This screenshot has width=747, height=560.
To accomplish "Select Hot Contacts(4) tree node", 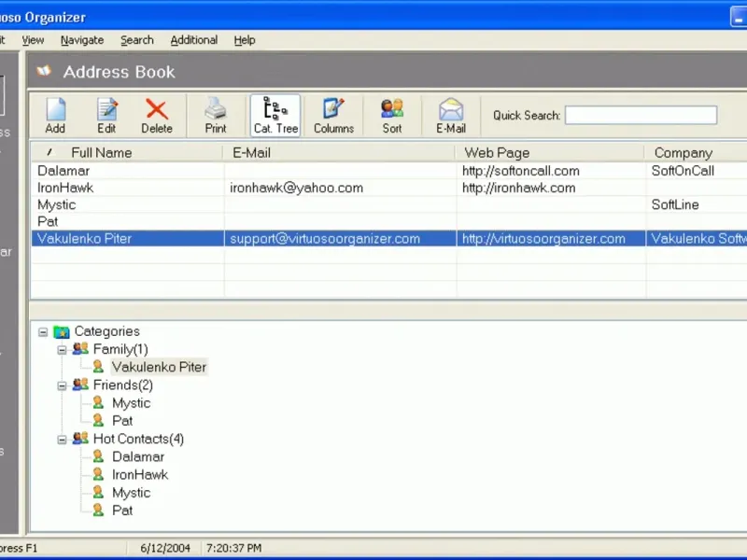I will [138, 439].
